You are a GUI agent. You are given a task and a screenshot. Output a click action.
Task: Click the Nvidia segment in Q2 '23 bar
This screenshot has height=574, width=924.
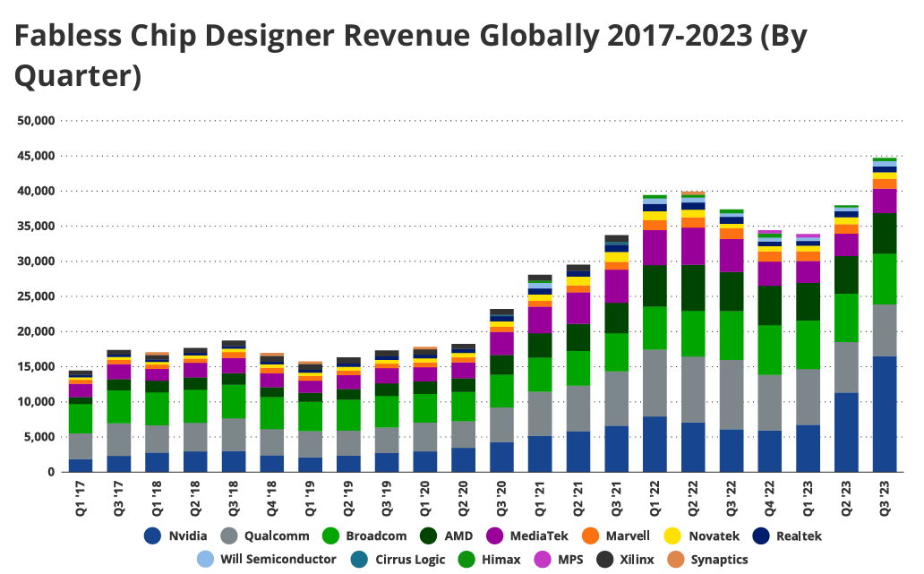(847, 432)
